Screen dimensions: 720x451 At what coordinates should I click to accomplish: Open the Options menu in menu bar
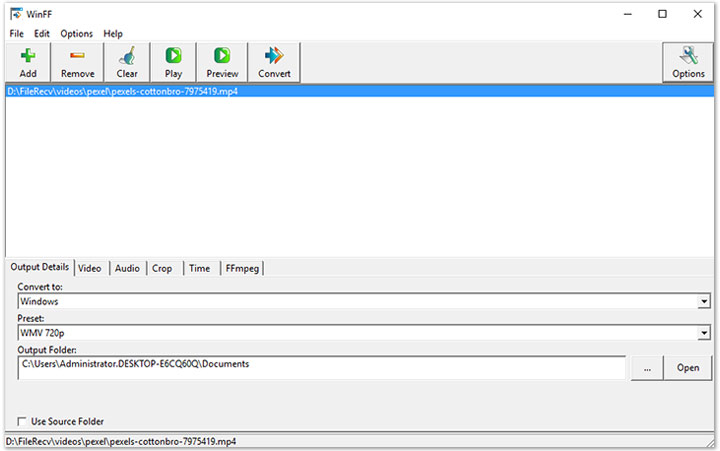tap(77, 34)
